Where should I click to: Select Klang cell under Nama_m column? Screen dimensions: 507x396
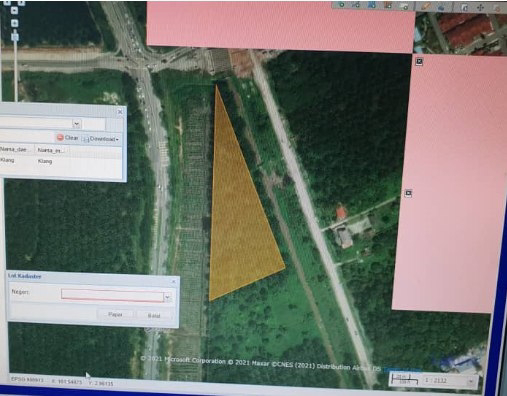click(x=45, y=161)
